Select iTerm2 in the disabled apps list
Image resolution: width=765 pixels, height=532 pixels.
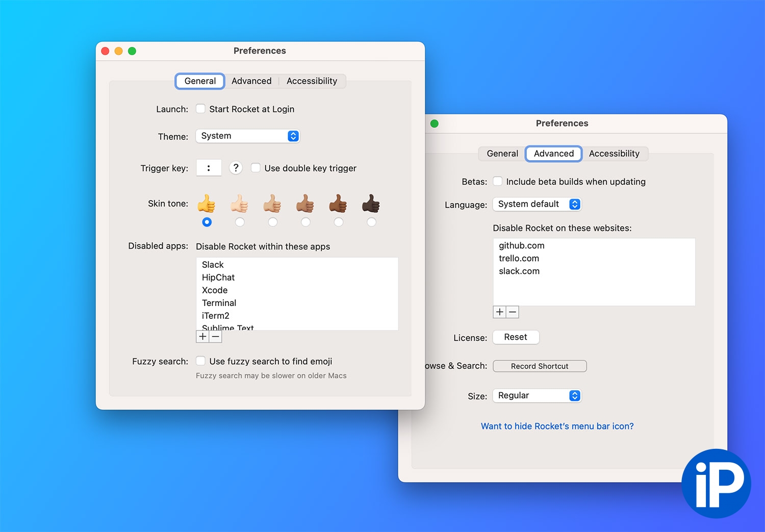tap(297, 316)
